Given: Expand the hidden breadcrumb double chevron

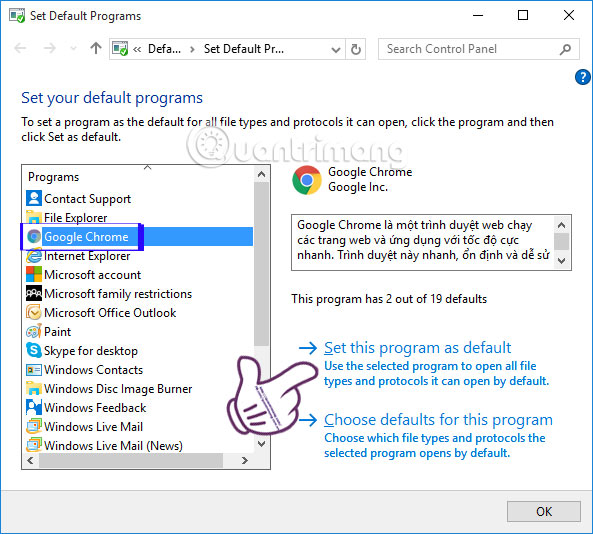Looking at the screenshot, I should coord(137,50).
